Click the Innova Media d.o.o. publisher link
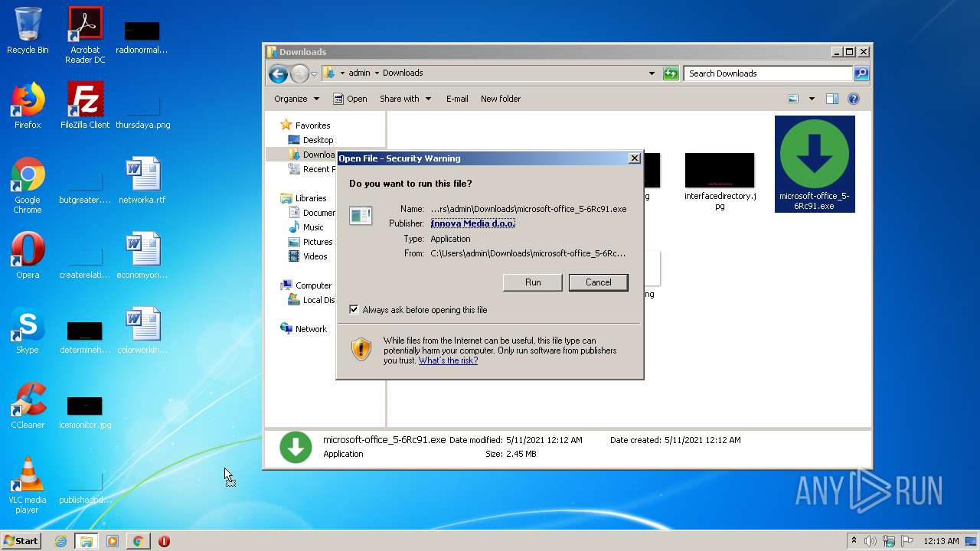Screen dimensions: 980x551 coord(473,223)
